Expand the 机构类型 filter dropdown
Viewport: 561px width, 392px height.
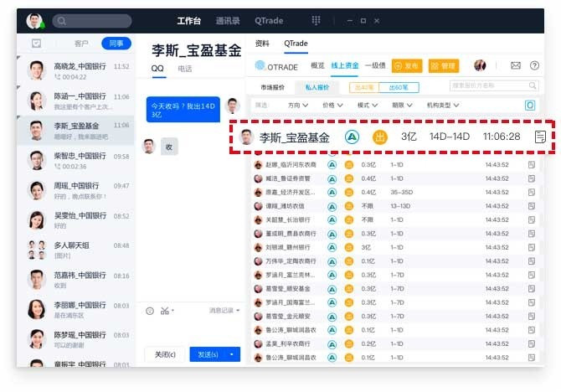point(443,106)
